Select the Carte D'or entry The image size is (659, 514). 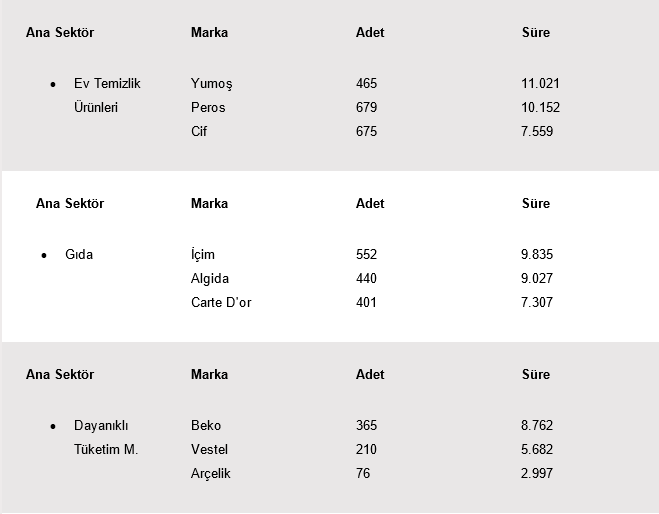tap(221, 303)
